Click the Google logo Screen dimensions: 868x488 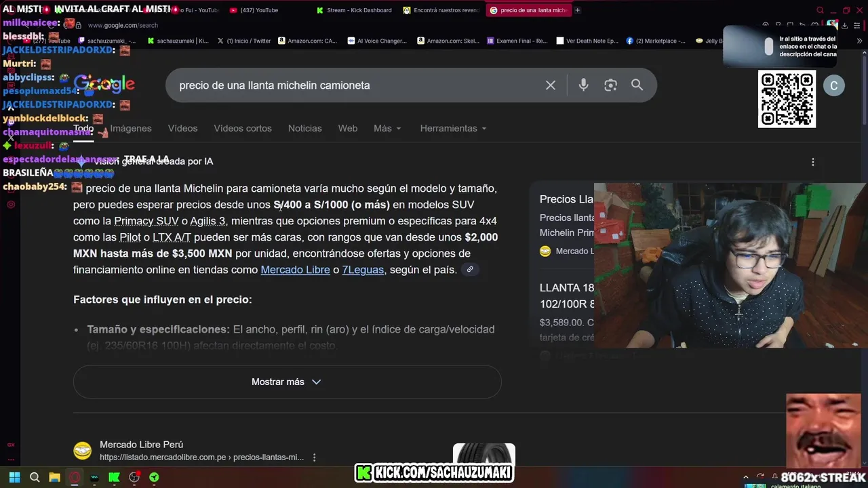pos(104,84)
